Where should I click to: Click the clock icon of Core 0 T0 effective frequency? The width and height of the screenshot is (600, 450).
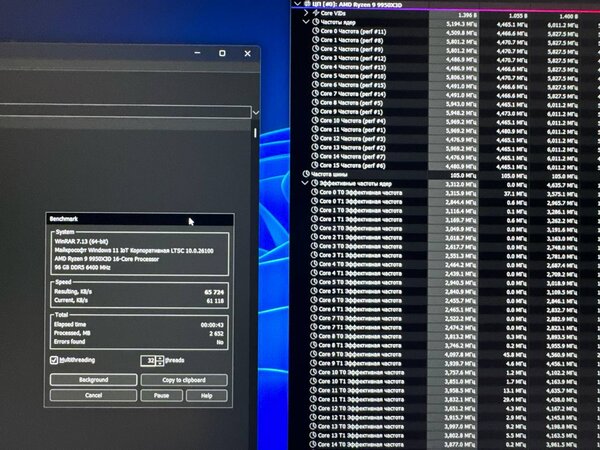point(315,192)
